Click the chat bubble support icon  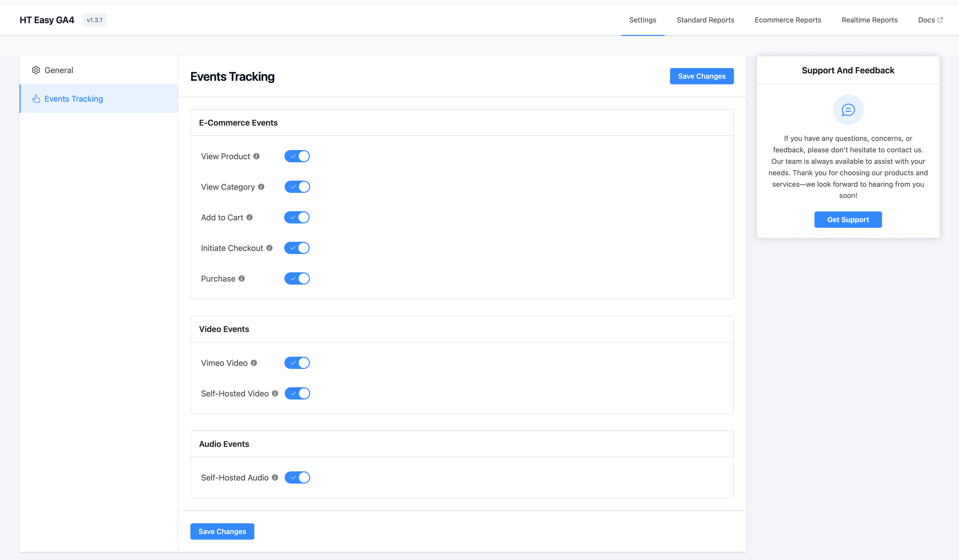click(848, 110)
